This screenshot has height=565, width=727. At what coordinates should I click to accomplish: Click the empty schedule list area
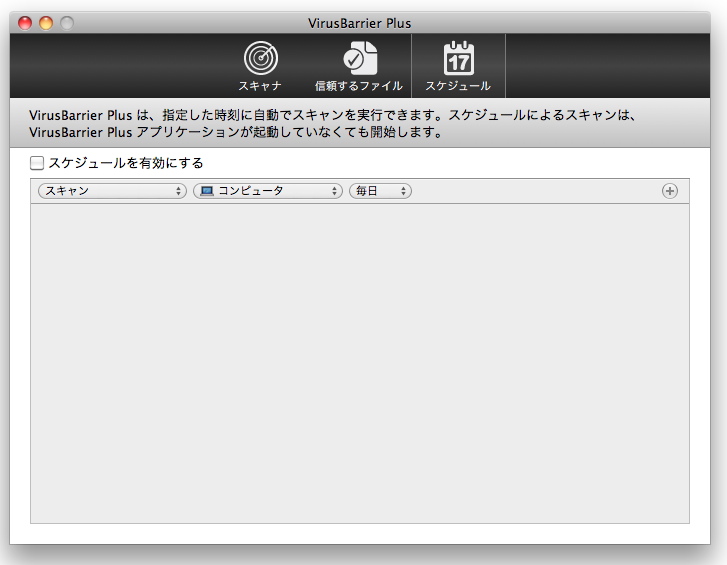pyautogui.click(x=360, y=364)
